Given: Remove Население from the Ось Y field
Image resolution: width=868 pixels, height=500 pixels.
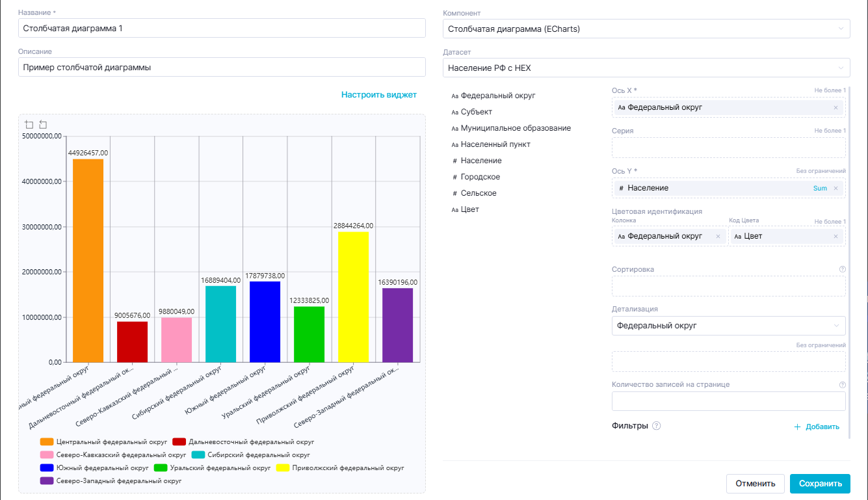Looking at the screenshot, I should coord(835,188).
